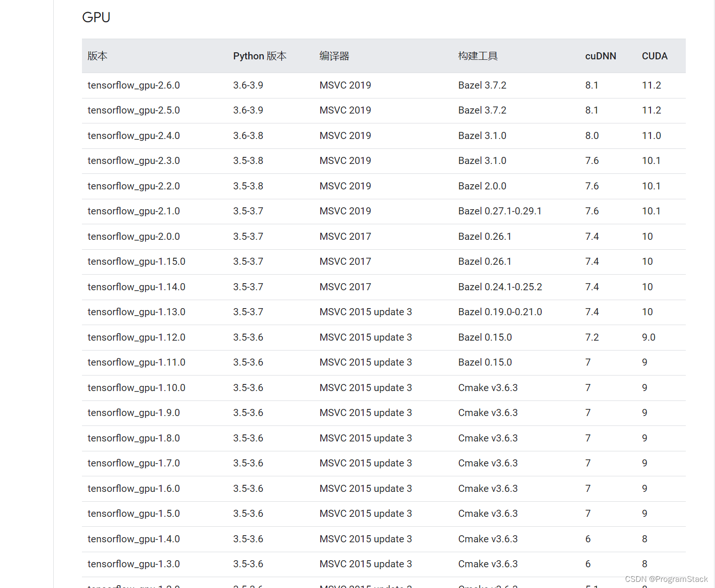Click MSVC 2017 in tensorflow_gpu-2.0.0 row
The height and width of the screenshot is (588, 715).
click(345, 237)
